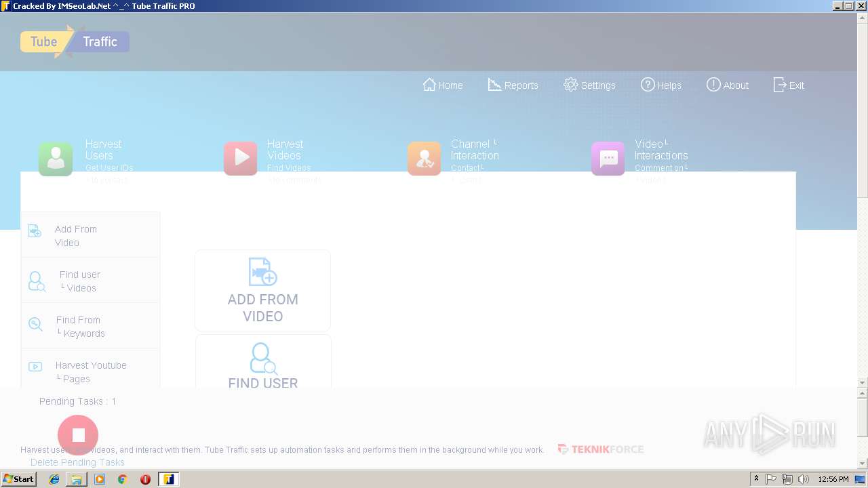Open the Reports menu item
The height and width of the screenshot is (488, 868).
point(513,85)
